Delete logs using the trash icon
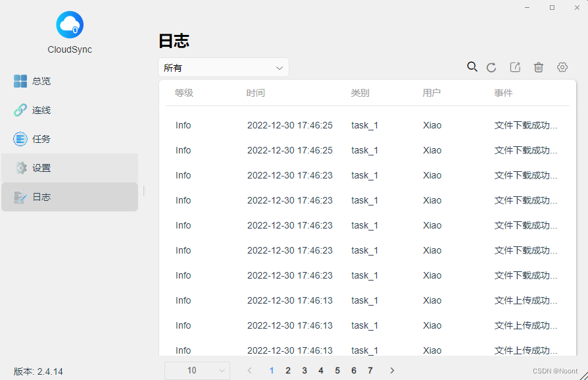The image size is (588, 380). [x=539, y=67]
